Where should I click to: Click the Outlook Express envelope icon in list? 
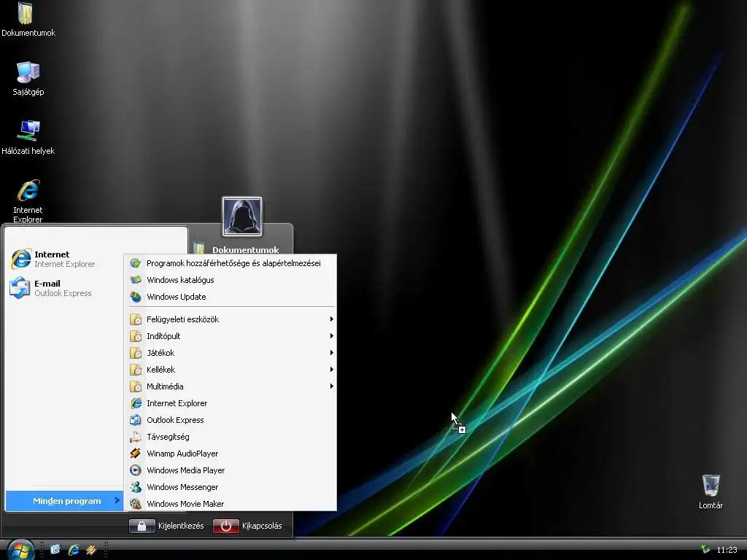click(x=136, y=420)
